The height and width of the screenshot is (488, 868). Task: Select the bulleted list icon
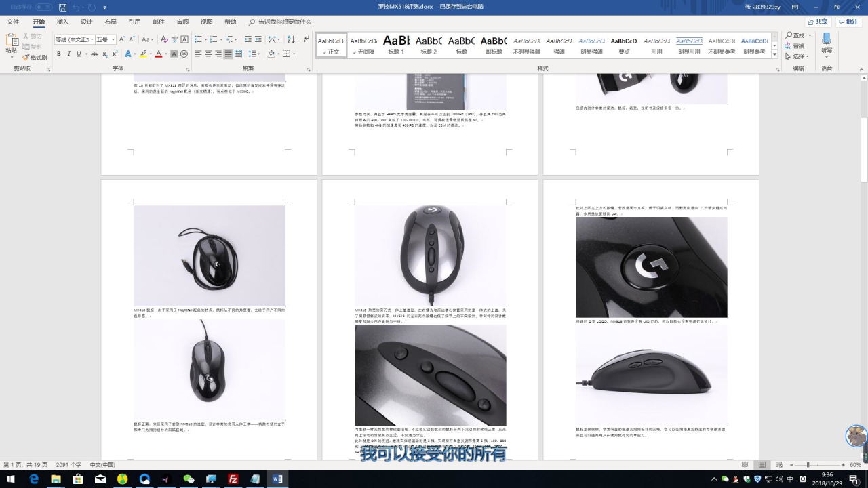[x=198, y=39]
